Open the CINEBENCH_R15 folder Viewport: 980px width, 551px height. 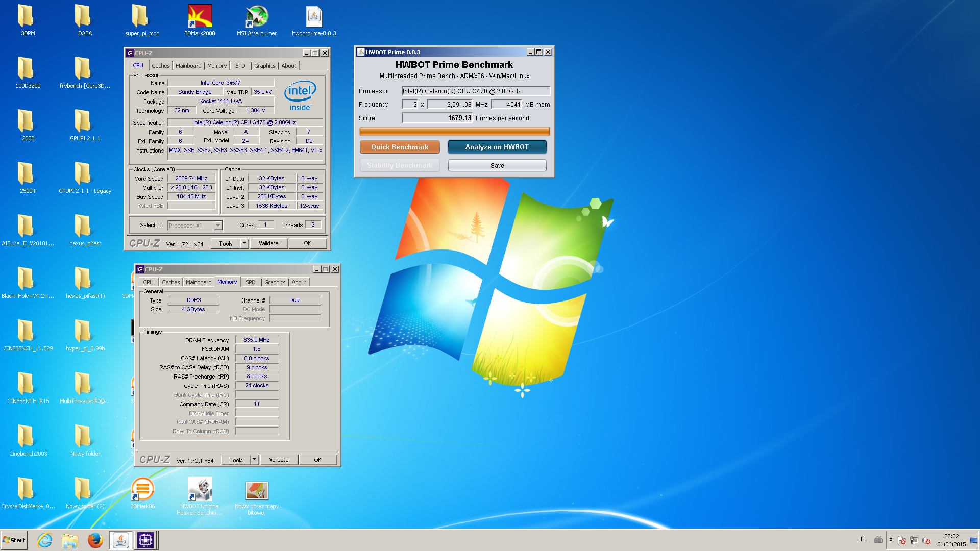28,388
